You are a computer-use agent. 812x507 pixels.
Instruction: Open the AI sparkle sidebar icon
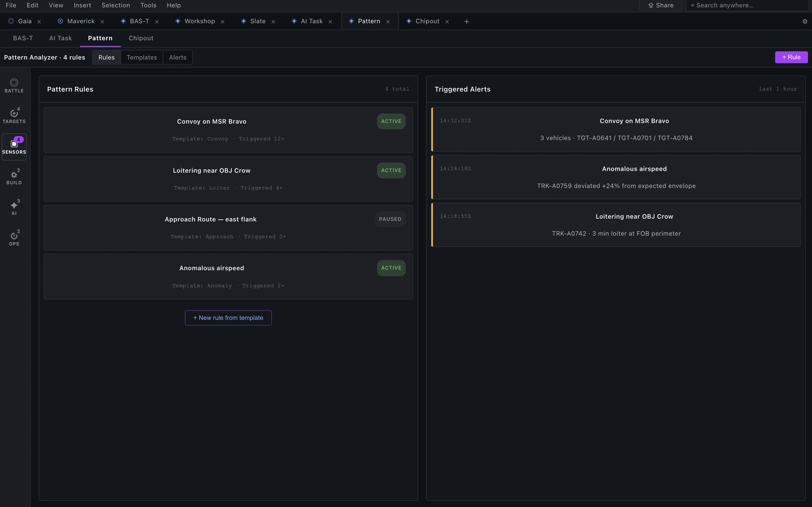pyautogui.click(x=14, y=208)
